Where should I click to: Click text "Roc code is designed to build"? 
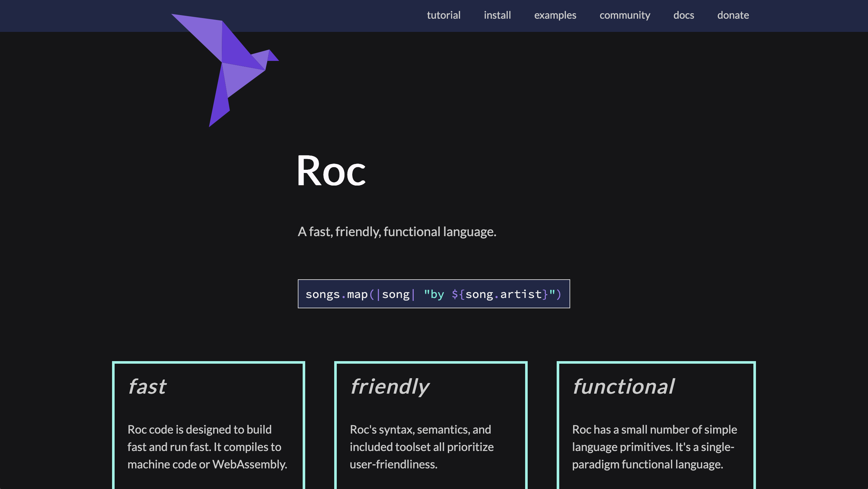click(x=200, y=429)
